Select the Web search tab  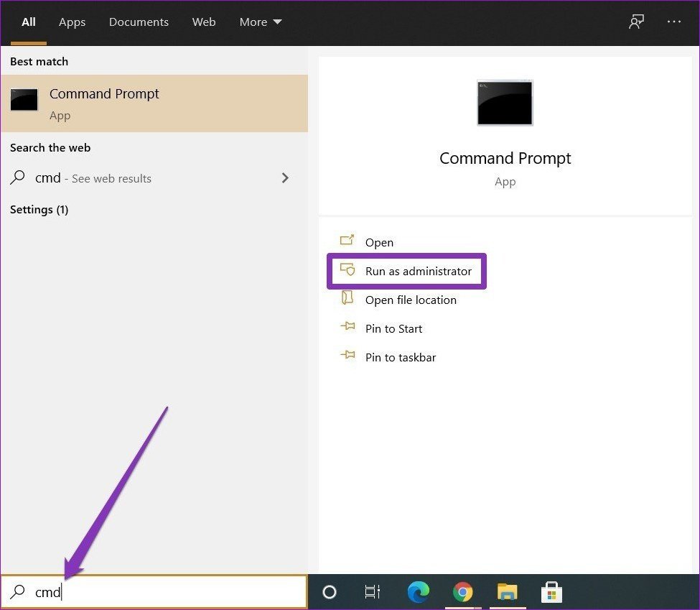pyautogui.click(x=204, y=22)
